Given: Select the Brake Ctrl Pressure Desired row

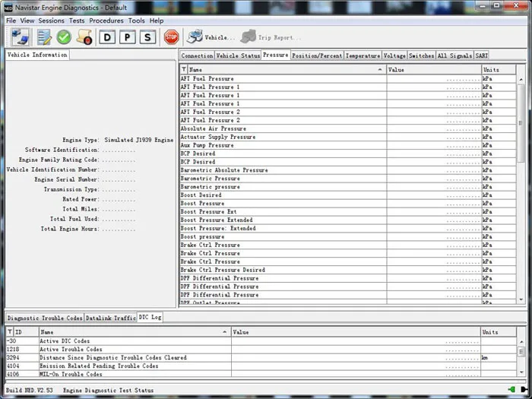Looking at the screenshot, I should coord(348,270).
